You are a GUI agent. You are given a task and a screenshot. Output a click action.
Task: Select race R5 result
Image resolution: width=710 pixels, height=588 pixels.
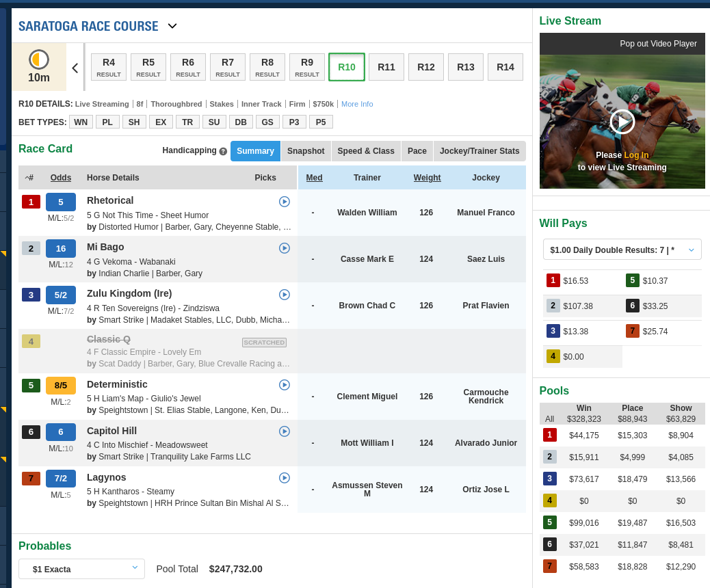click(148, 67)
